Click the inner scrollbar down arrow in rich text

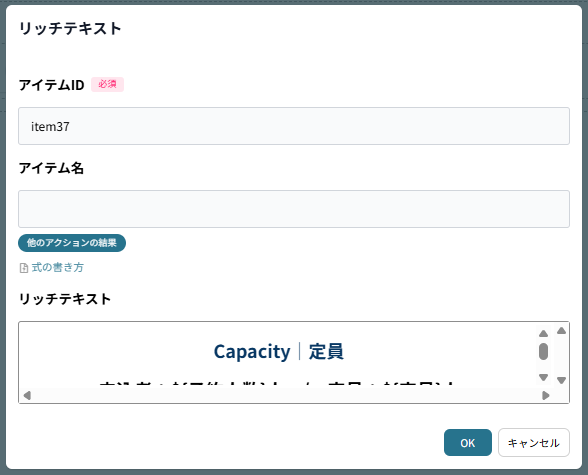[x=543, y=378]
